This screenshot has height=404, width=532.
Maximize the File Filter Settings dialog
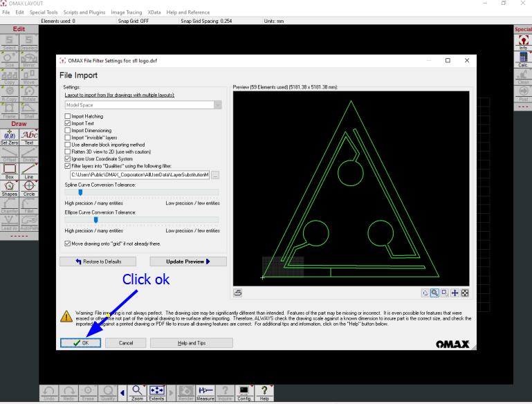coord(448,60)
